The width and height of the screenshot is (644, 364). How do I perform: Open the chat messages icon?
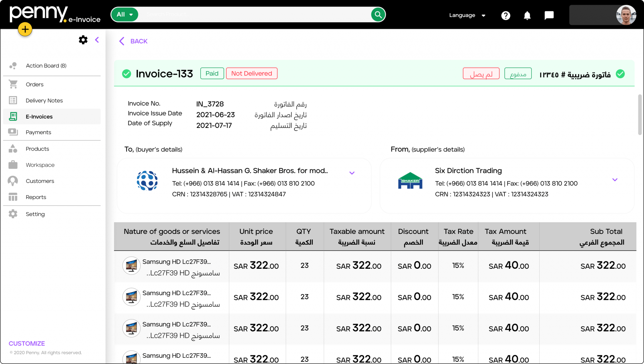pos(549,15)
